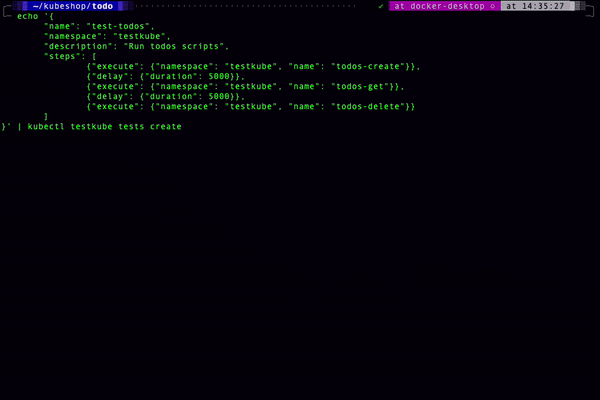Click the second delay duration 5000 value

click(x=219, y=96)
